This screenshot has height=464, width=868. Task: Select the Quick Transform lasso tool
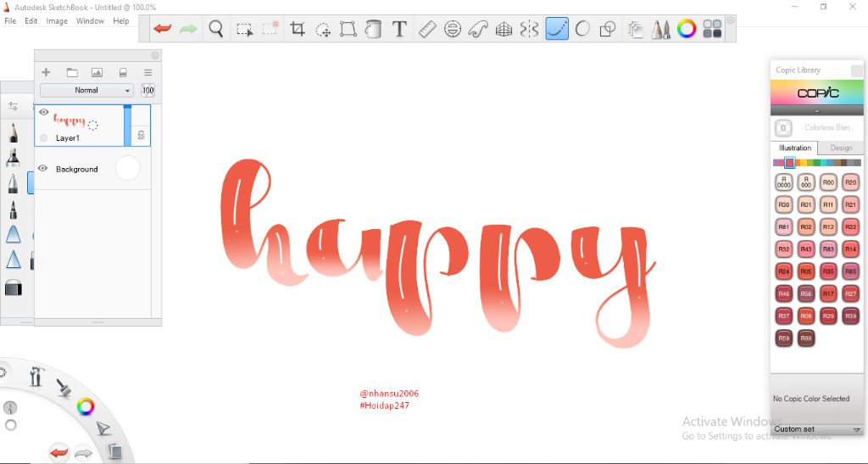click(323, 29)
